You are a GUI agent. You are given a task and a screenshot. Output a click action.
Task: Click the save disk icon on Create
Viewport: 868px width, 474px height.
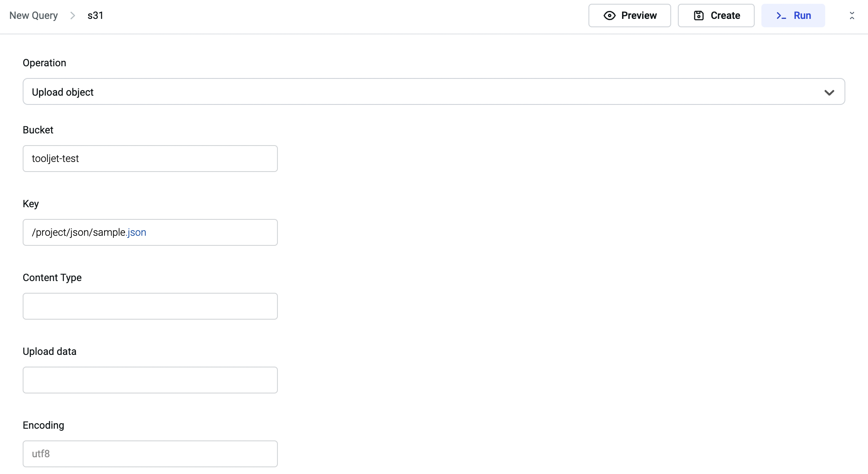point(698,16)
